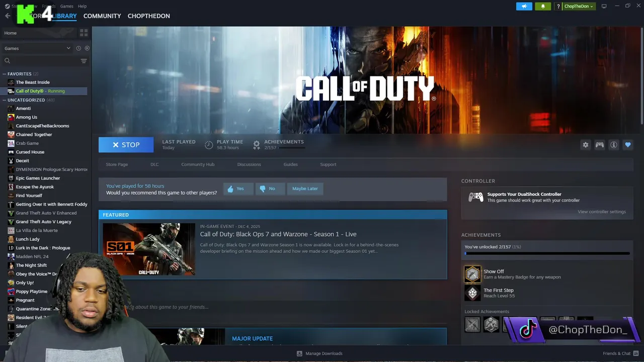Select Escape the Ayuwoki in library
Viewport: 644px width, 362px height.
click(x=35, y=187)
